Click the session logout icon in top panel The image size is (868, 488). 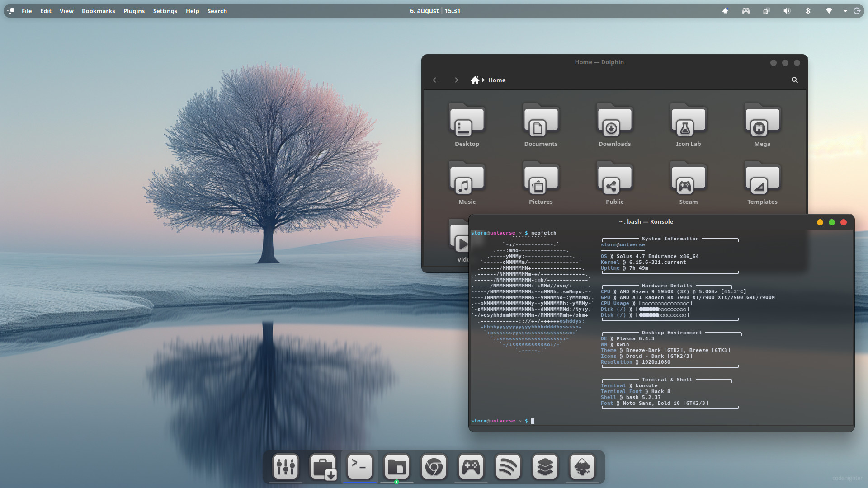[857, 11]
